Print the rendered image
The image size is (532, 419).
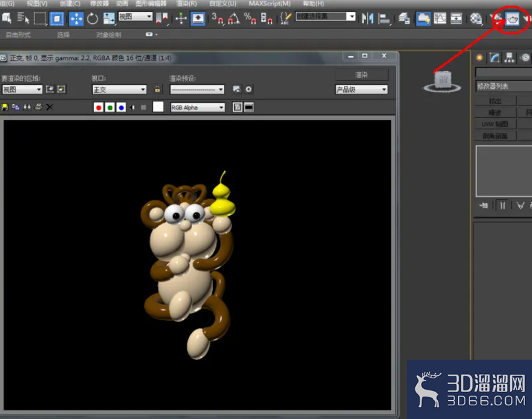point(38,107)
